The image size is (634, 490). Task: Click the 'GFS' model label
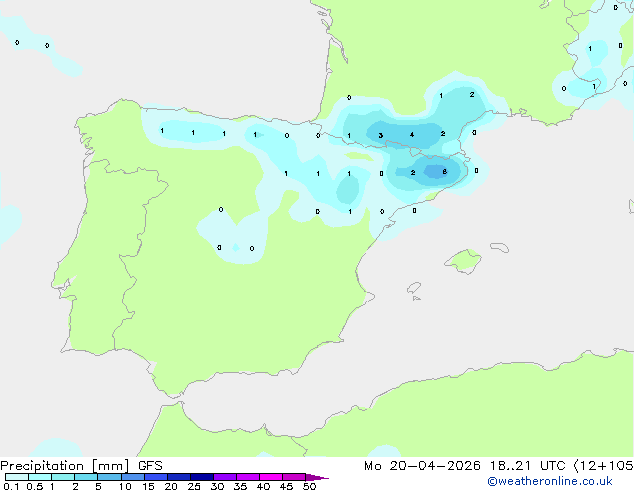(150, 466)
